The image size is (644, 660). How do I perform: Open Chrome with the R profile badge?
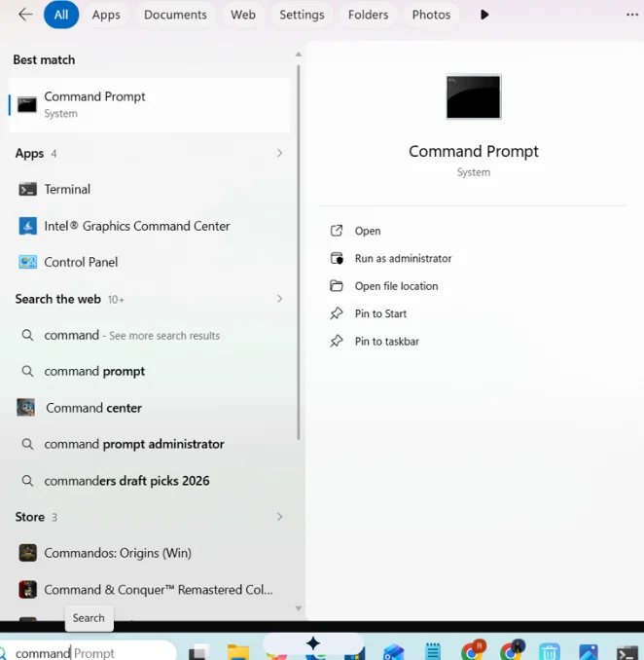[x=473, y=650]
